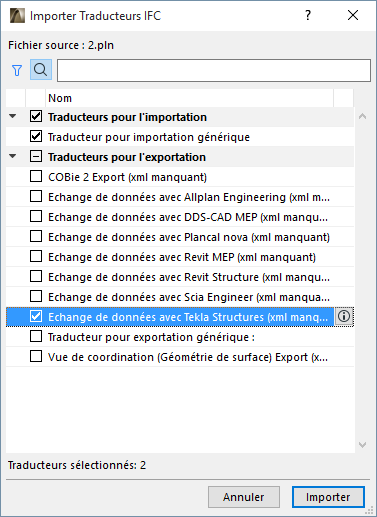Uncheck Traducteur pour importation générique

tap(36, 136)
